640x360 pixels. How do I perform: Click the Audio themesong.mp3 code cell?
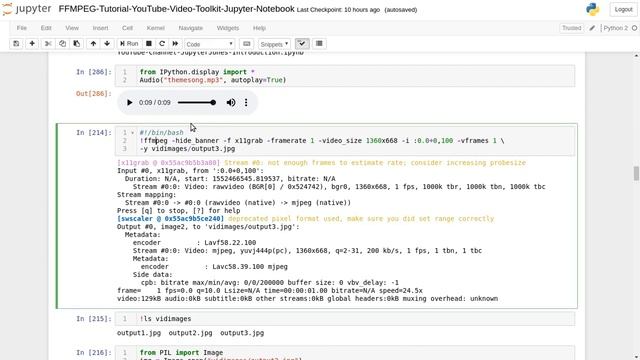click(345, 76)
